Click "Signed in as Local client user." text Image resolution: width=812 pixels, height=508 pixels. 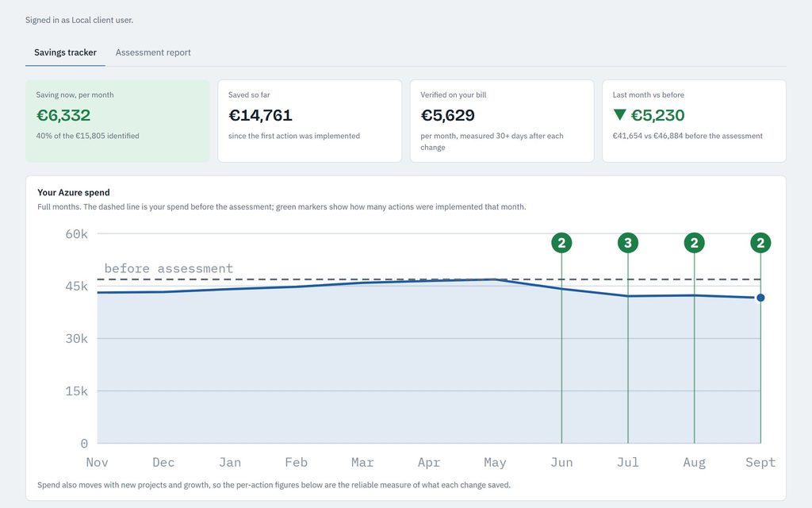tap(79, 20)
